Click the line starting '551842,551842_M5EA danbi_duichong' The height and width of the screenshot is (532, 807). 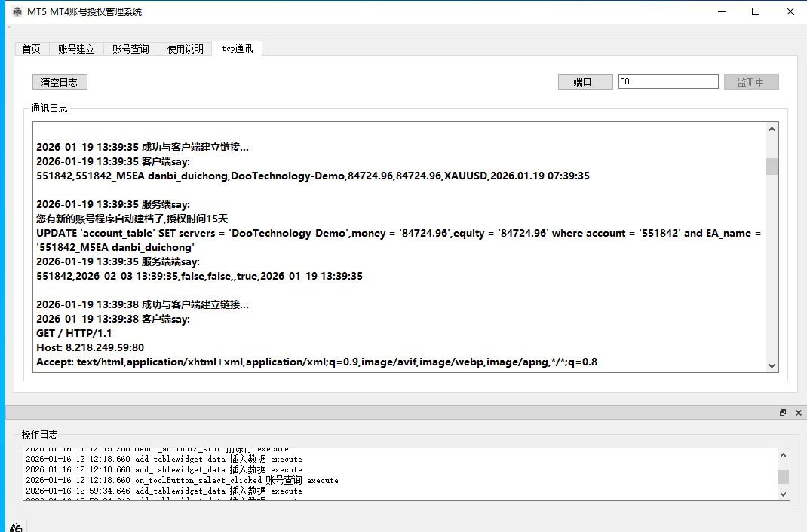point(313,176)
